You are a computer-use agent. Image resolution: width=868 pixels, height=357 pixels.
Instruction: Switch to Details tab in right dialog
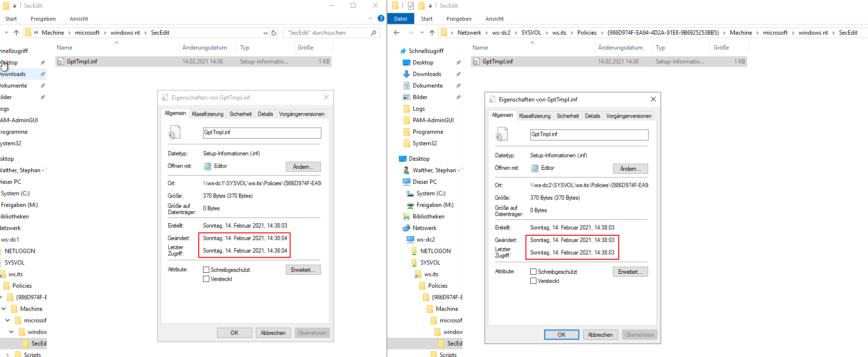tap(592, 116)
